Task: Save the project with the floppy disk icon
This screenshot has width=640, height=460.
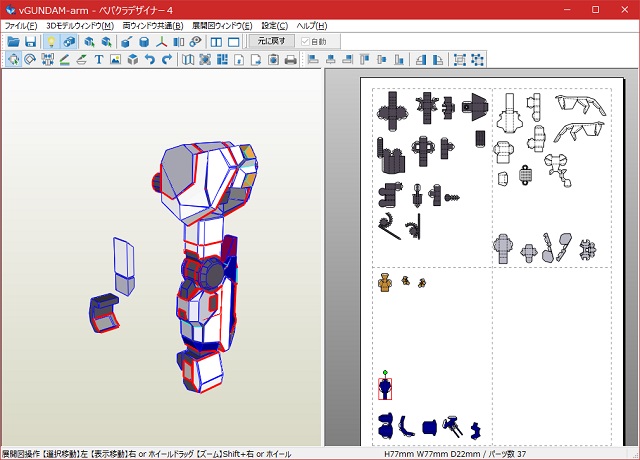Action: click(31, 42)
